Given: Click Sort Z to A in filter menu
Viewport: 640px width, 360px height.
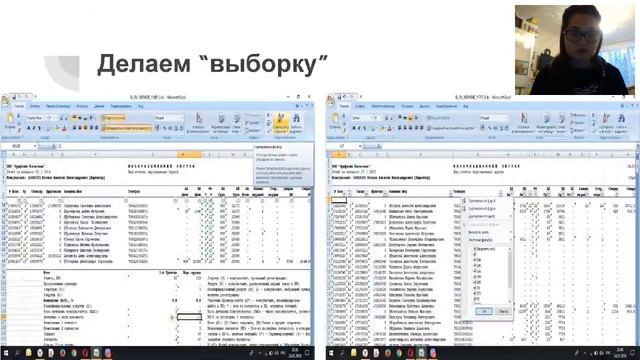Looking at the screenshot, I should [482, 209].
